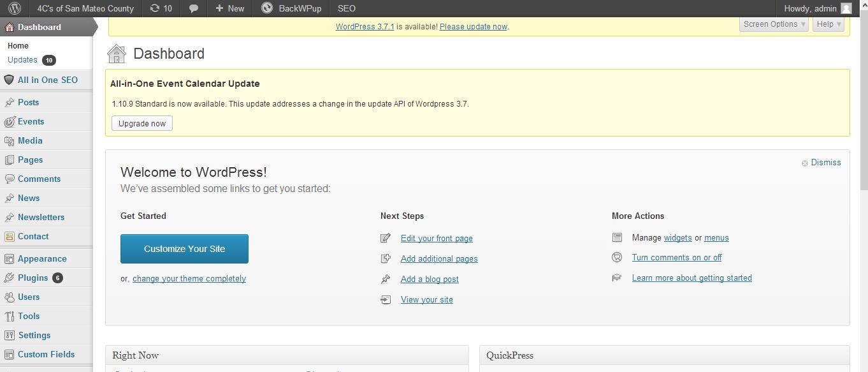The width and height of the screenshot is (868, 372).
Task: Click the QuickPress widget header
Action: (665, 355)
